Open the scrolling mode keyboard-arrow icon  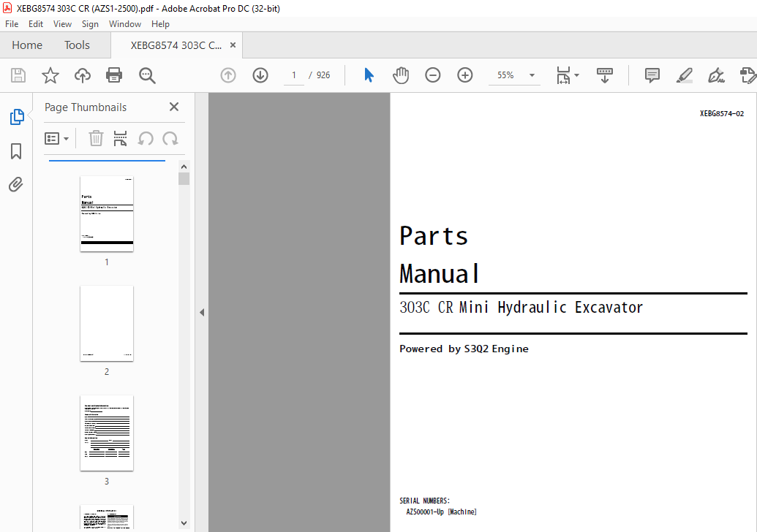[604, 75]
